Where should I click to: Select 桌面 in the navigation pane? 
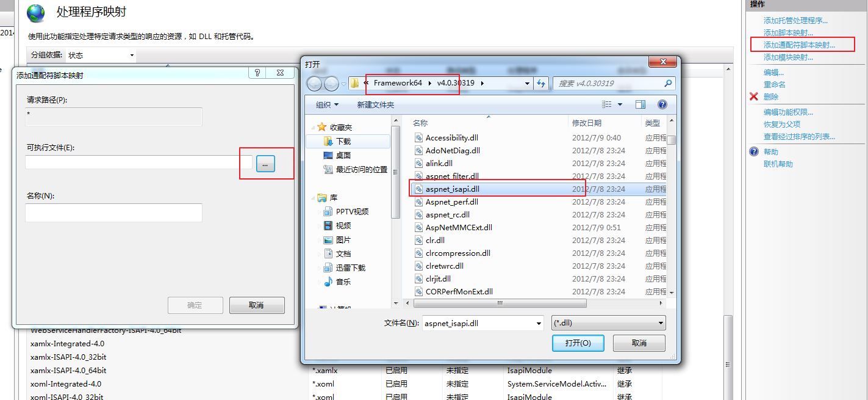[343, 155]
